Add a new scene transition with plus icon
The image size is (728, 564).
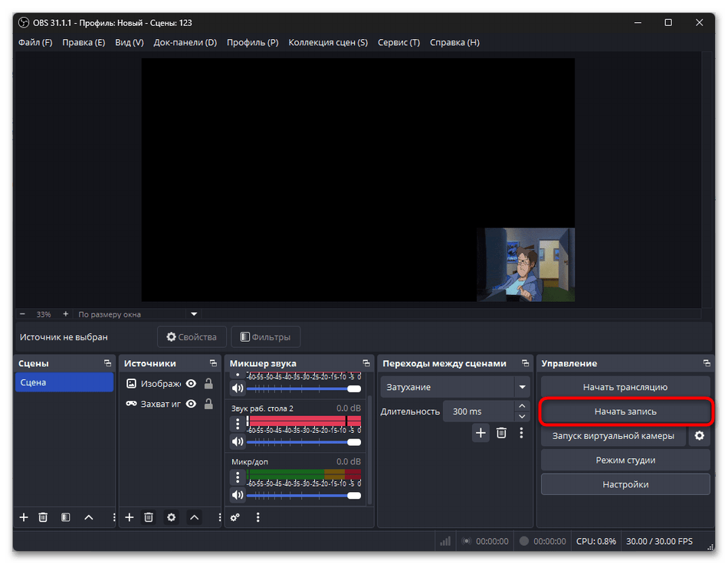point(480,433)
